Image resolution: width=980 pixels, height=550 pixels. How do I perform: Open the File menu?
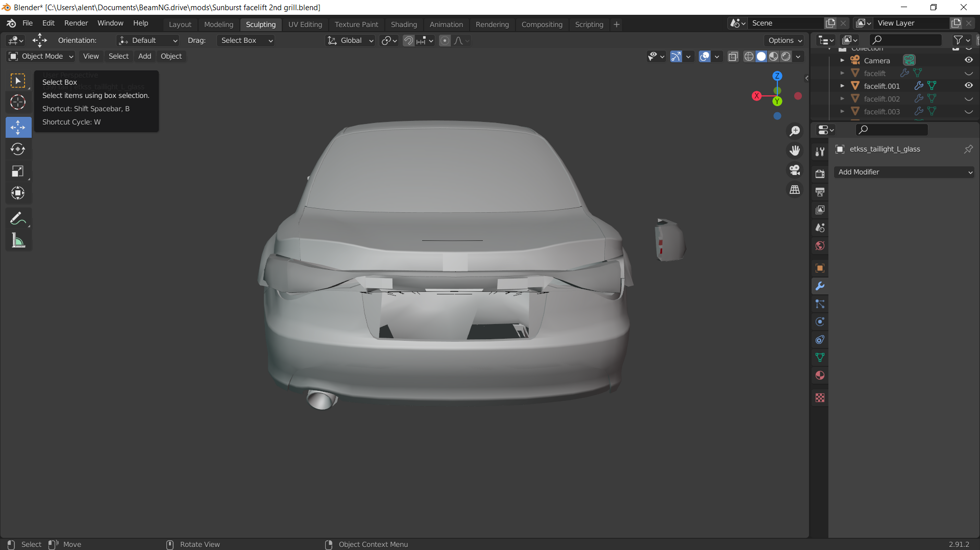point(28,23)
